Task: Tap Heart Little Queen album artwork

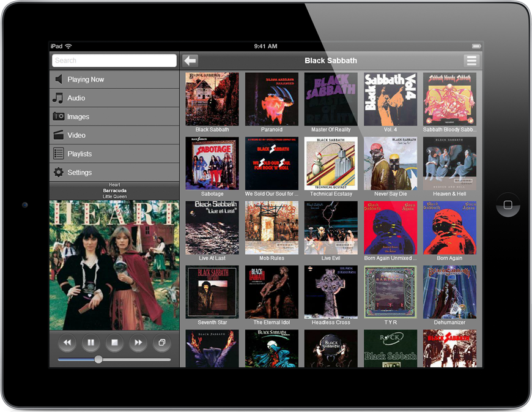Action: [114, 265]
